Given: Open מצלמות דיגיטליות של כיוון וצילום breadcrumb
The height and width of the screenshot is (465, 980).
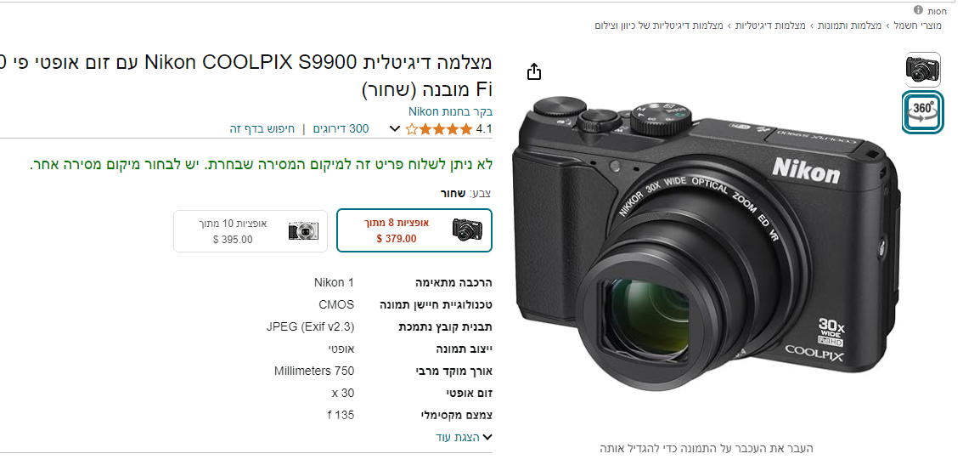Looking at the screenshot, I should click(659, 26).
